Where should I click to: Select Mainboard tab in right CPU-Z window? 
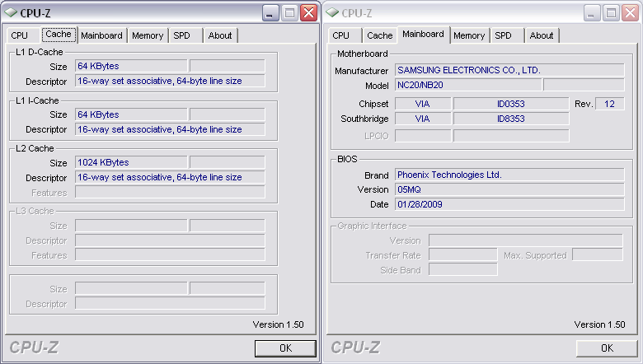coord(423,35)
